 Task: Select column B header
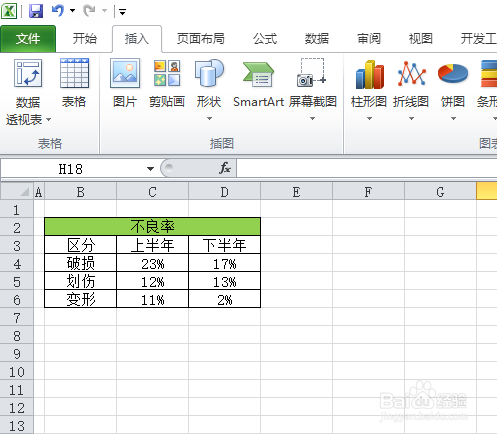[80, 192]
